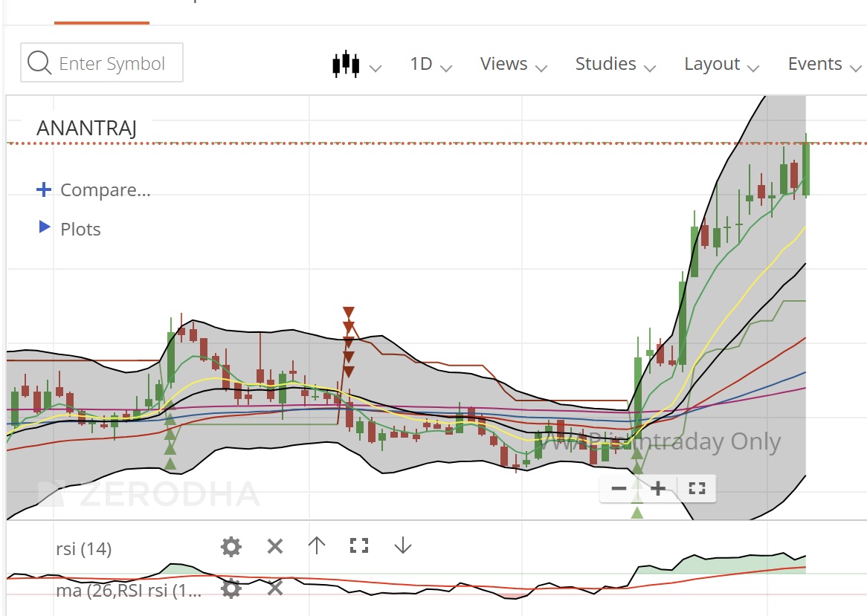Expand the Plots list triangle
This screenshot has height=616, width=867.
[44, 227]
